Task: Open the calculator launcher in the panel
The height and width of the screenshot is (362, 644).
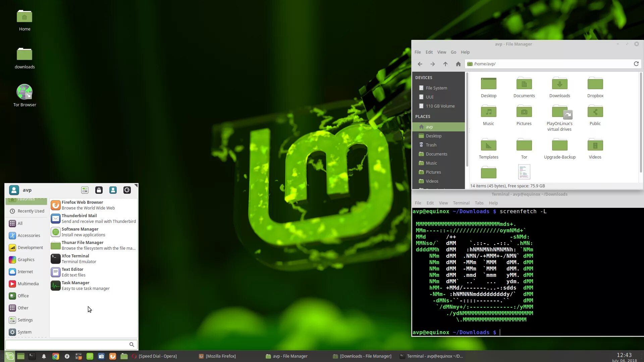Action: point(78,356)
